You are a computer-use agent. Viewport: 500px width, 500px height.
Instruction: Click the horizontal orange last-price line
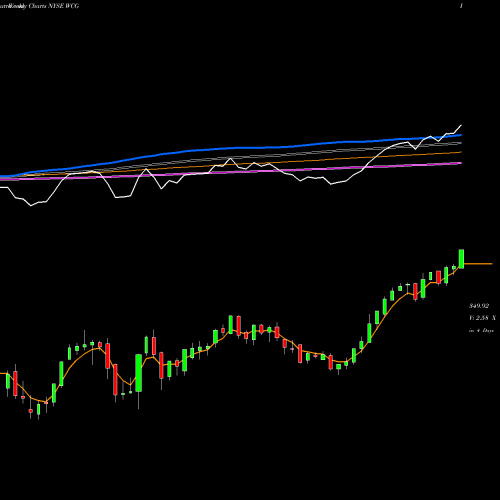pos(478,264)
